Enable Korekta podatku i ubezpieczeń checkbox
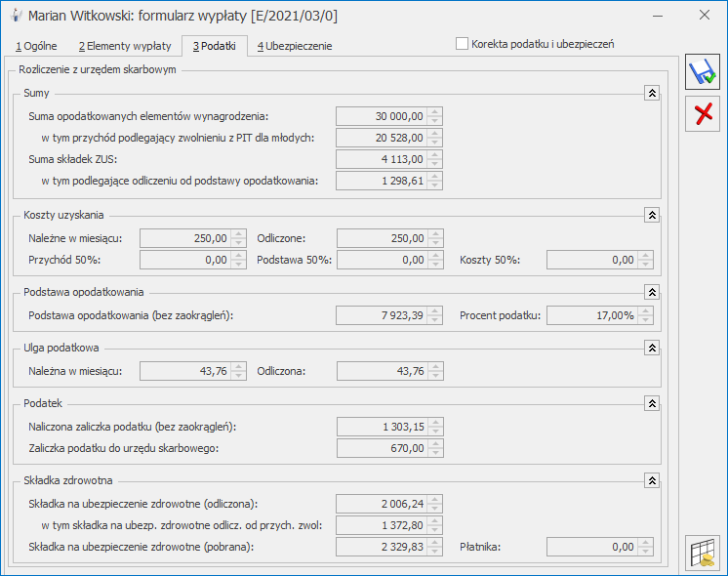 pyautogui.click(x=462, y=44)
